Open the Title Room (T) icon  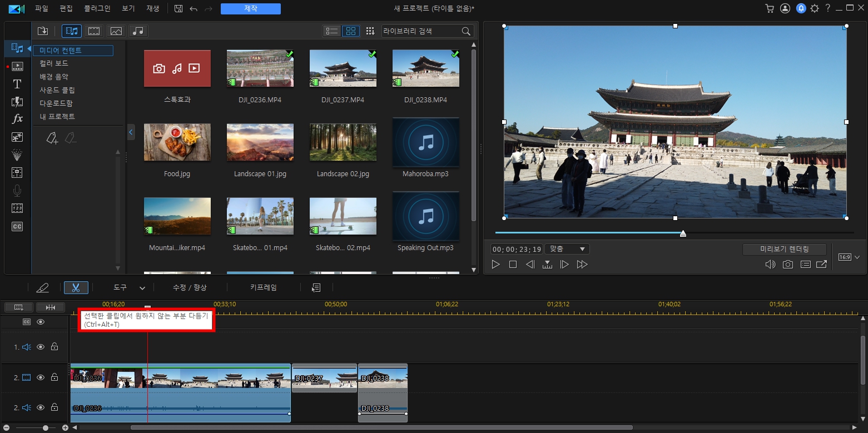click(17, 84)
